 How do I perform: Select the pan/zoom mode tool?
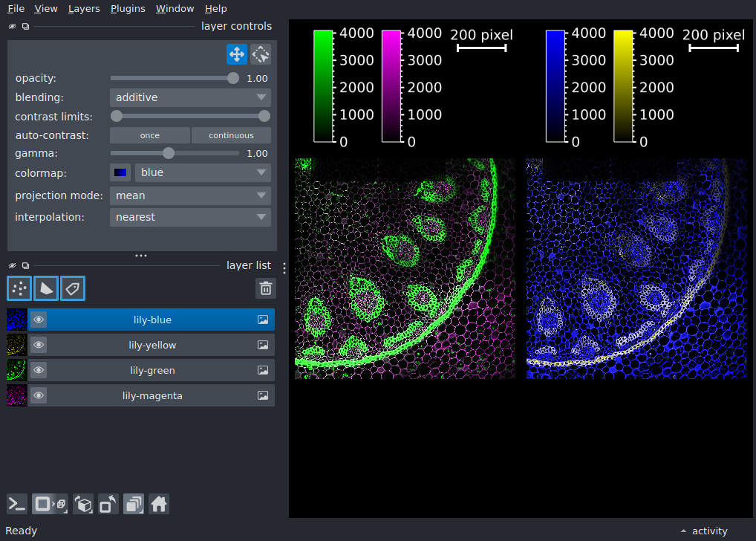coord(237,54)
